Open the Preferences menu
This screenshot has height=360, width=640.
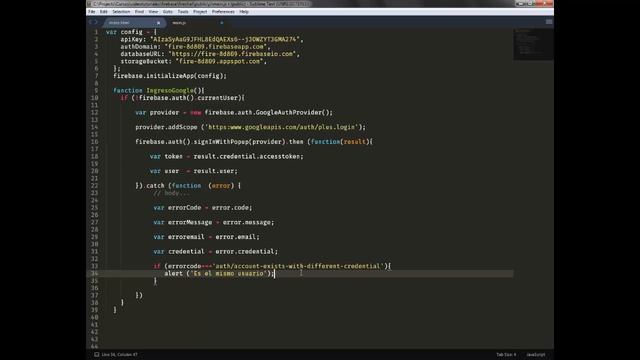[x=223, y=12]
